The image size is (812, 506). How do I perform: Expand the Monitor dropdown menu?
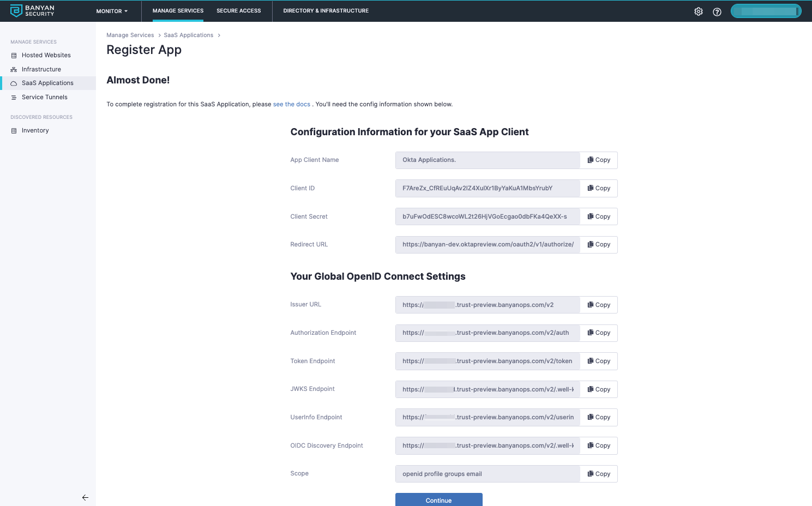[112, 11]
